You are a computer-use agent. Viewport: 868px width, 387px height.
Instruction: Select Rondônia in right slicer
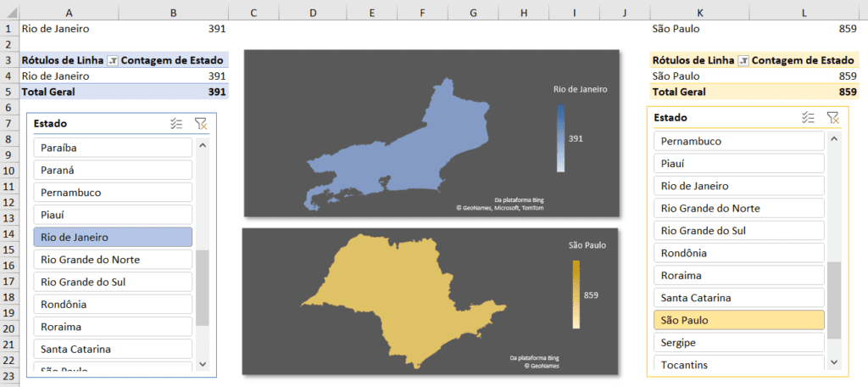[x=739, y=253]
